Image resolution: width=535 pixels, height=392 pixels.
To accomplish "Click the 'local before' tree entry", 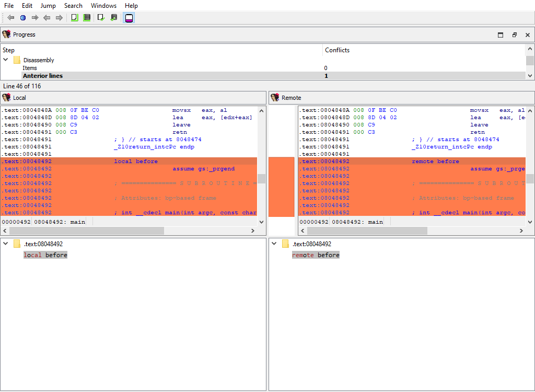I will pyautogui.click(x=45, y=255).
